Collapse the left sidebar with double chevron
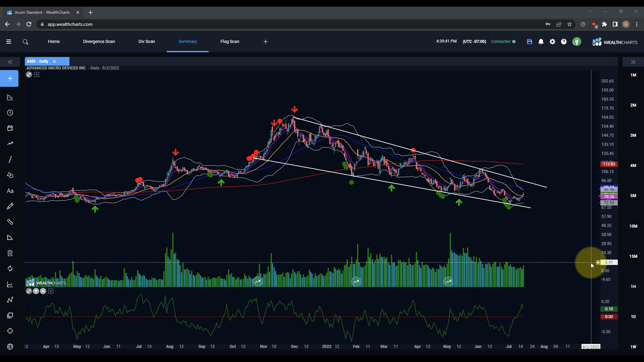This screenshot has width=644, height=362. click(x=10, y=62)
